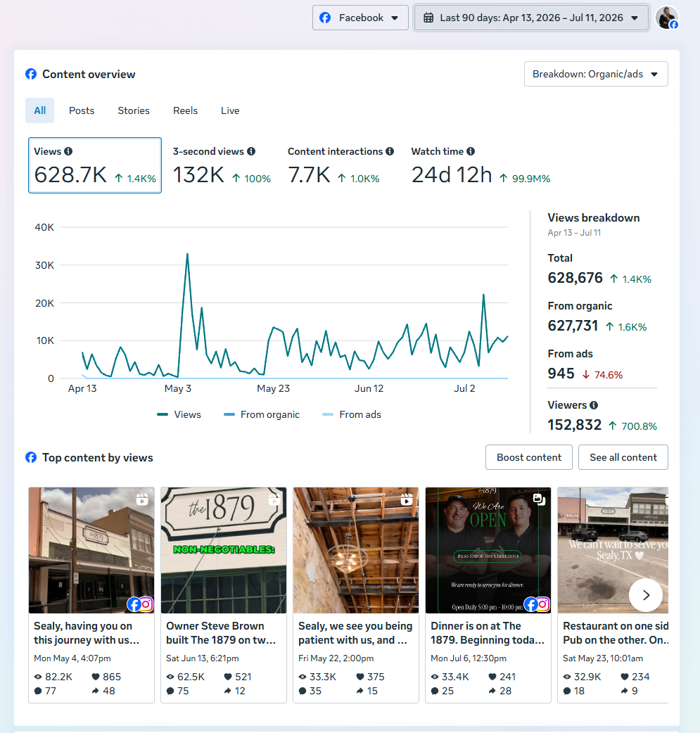700x733 pixels.
Task: Click the 82.2K views eye icon
Action: (x=38, y=677)
